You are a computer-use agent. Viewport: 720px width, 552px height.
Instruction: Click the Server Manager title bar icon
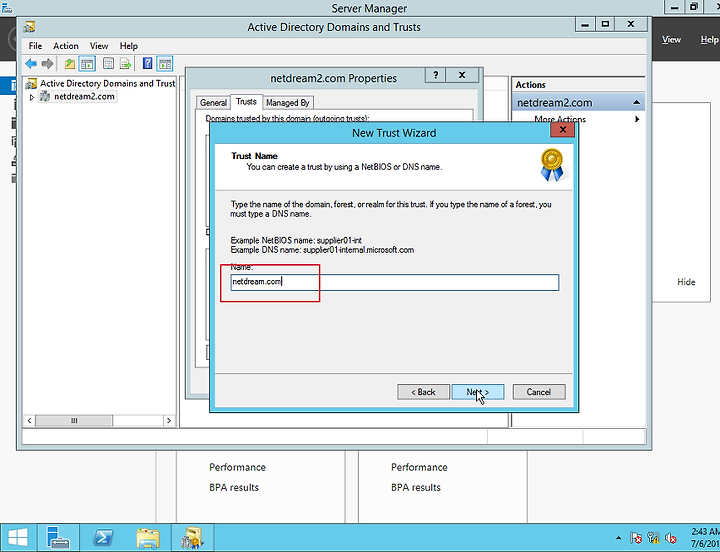pos(7,7)
